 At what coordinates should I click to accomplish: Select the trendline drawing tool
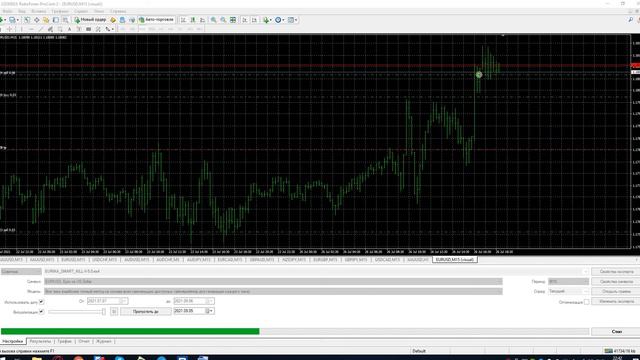pyautogui.click(x=40, y=29)
